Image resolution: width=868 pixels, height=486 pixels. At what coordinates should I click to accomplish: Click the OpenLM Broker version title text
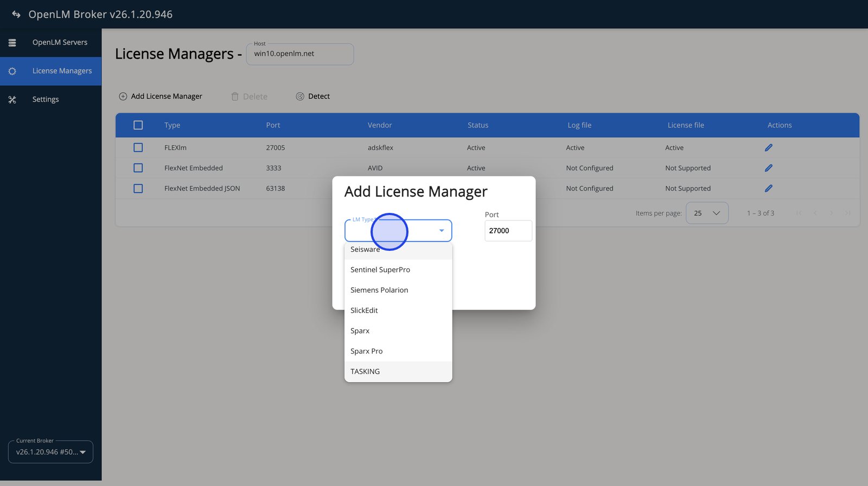coord(100,14)
